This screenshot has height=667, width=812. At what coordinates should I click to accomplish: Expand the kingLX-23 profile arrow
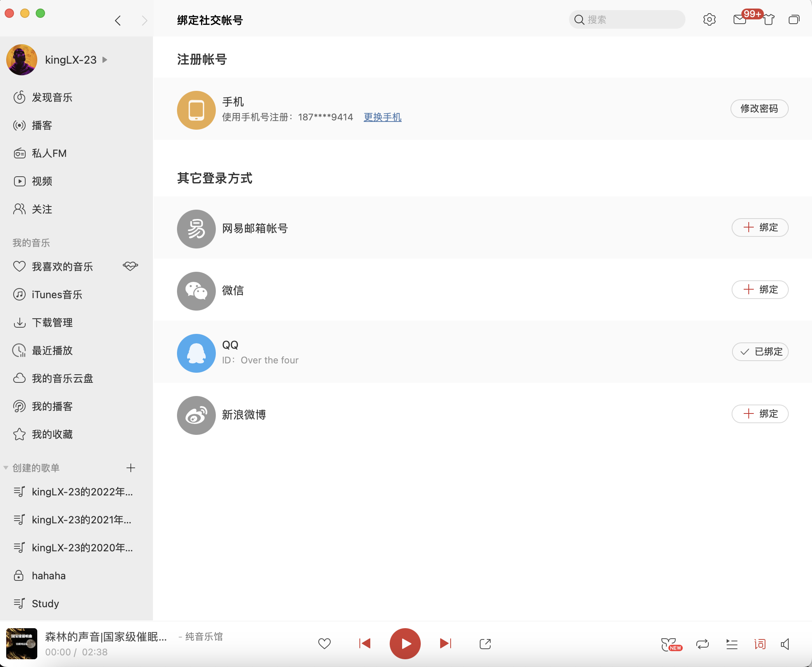coord(105,60)
